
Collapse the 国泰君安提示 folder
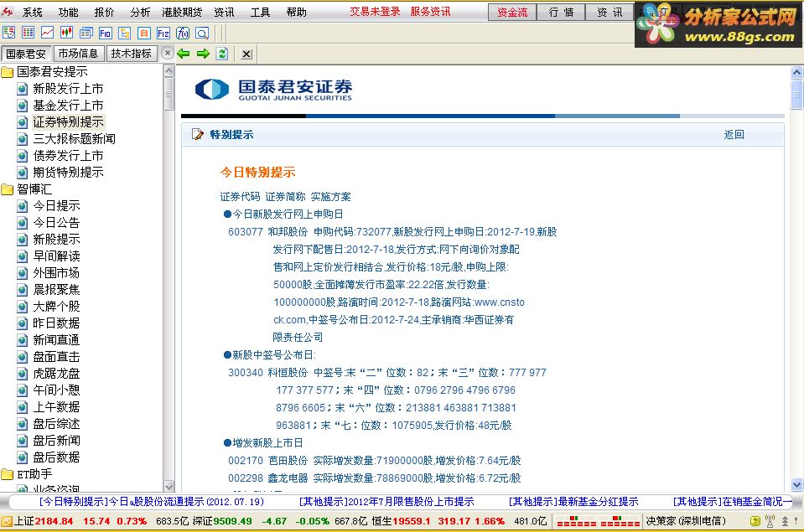[8, 72]
